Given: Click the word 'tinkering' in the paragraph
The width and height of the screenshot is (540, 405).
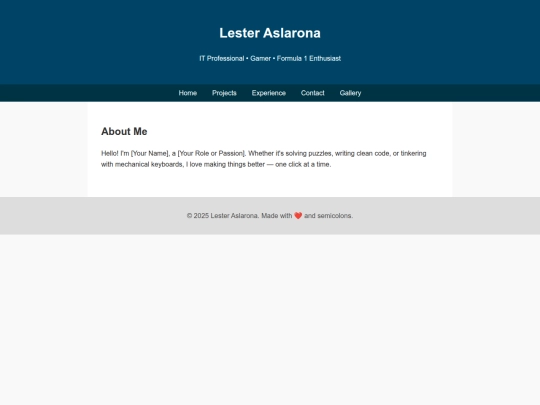Looking at the screenshot, I should click(413, 153).
